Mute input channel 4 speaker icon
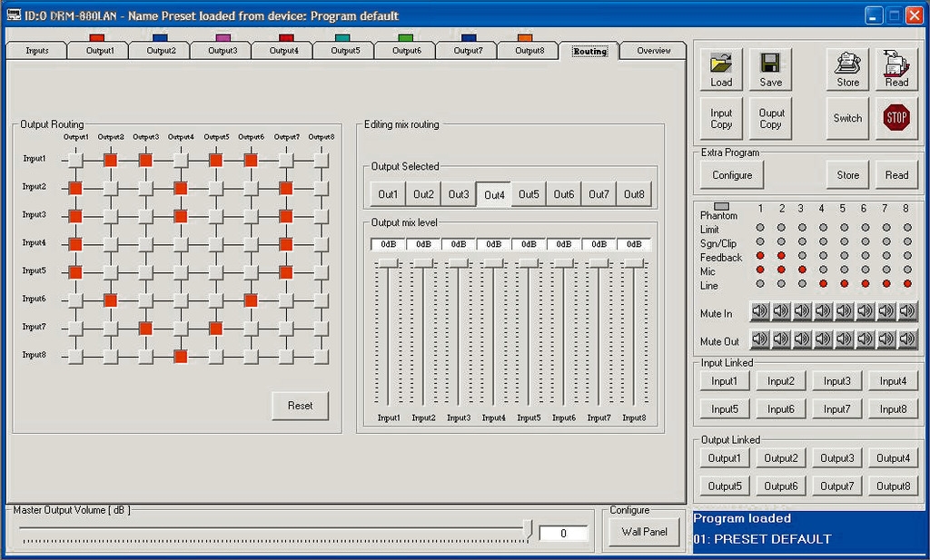Viewport: 930px width, 560px height. coord(823,310)
